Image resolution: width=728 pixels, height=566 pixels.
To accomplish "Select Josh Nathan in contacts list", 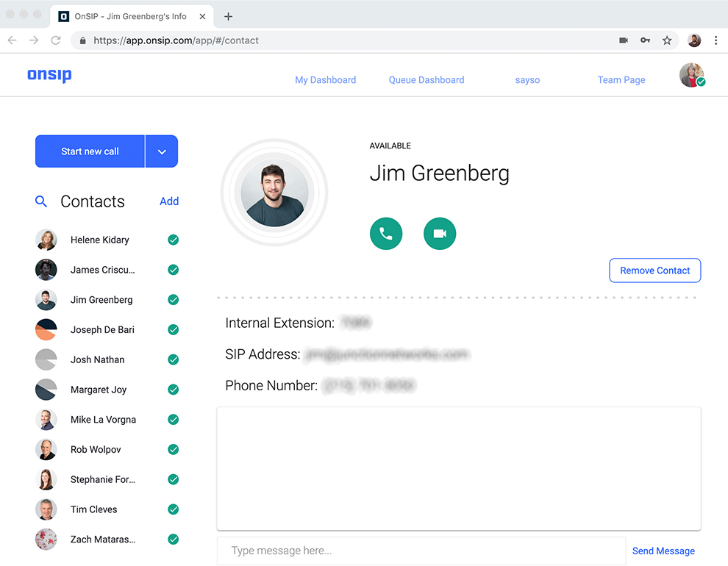I will click(x=107, y=359).
